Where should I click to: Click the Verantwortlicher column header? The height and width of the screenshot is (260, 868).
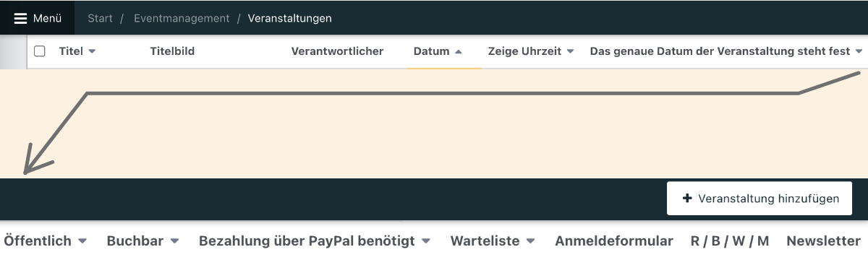click(x=337, y=51)
